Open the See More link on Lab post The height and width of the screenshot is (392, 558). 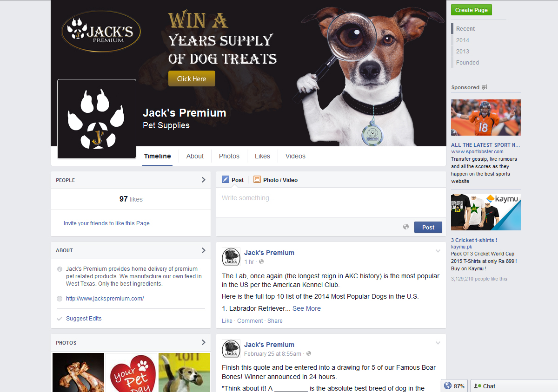(x=306, y=308)
